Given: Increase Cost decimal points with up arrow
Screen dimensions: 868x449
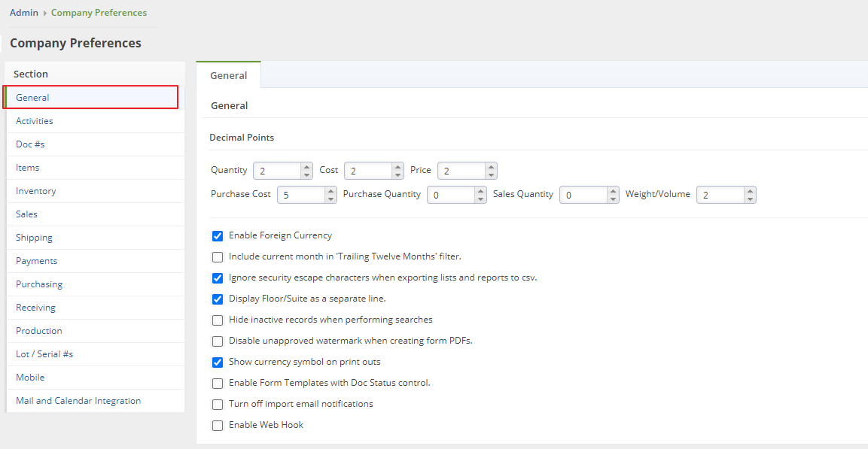Looking at the screenshot, I should 397,166.
